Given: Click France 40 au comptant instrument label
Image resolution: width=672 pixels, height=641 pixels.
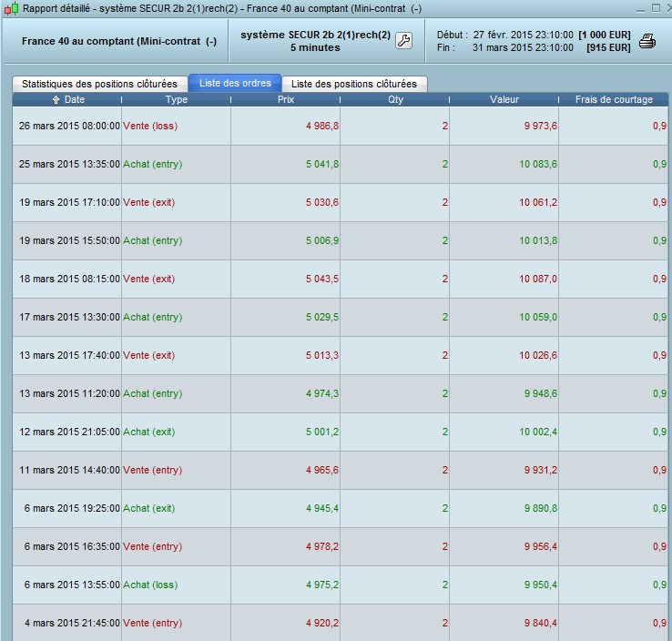Looking at the screenshot, I should (119, 41).
